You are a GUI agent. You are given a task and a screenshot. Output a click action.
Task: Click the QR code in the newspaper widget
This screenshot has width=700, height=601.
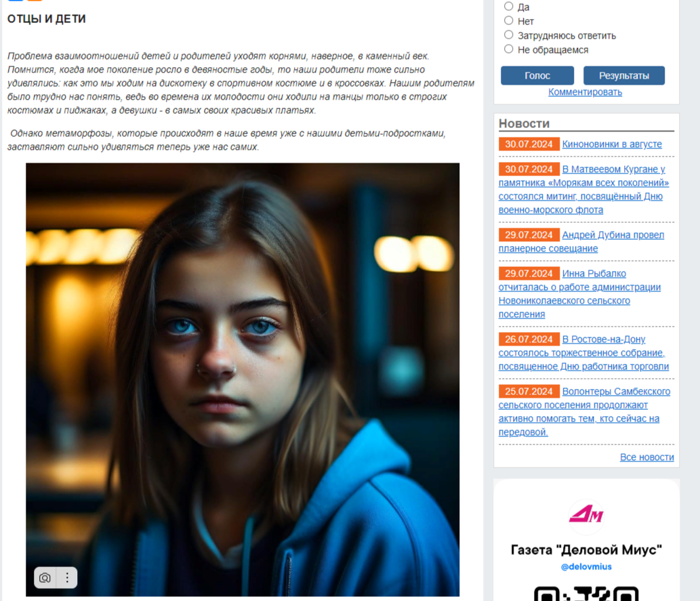coord(586,594)
